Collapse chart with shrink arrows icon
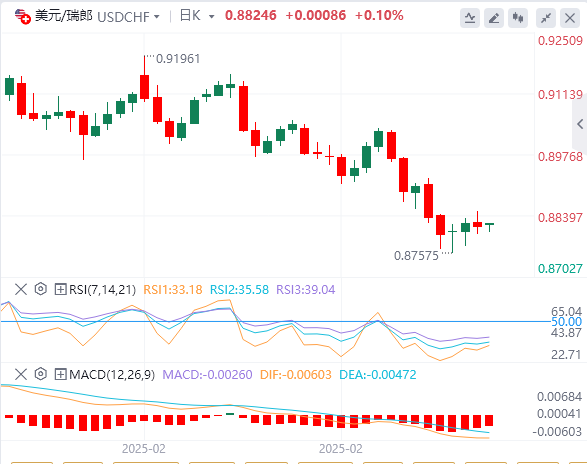This screenshot has height=464, width=587. coord(546,18)
